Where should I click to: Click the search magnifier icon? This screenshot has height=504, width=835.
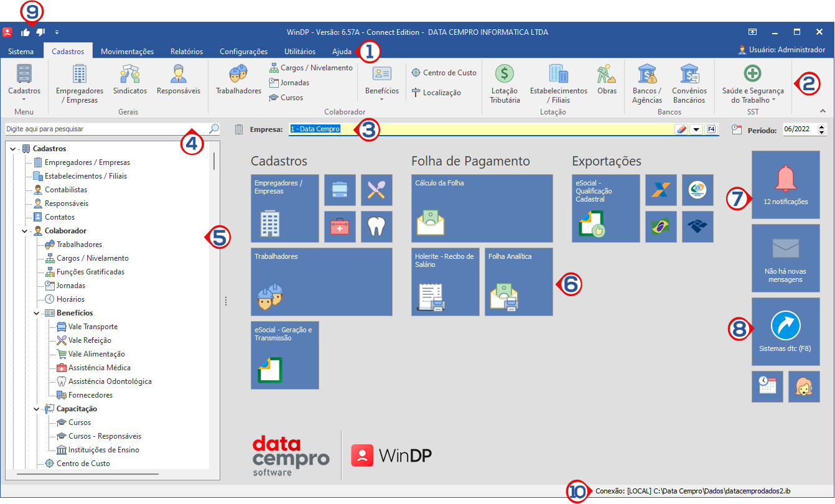click(214, 129)
